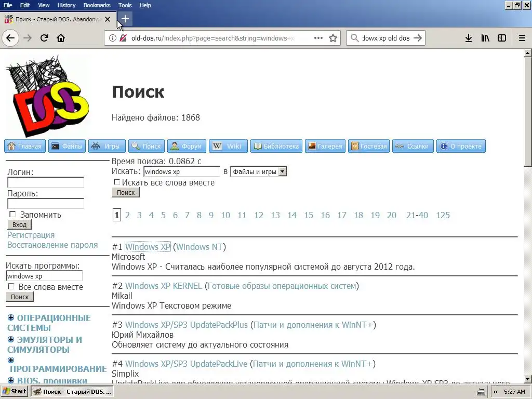Open Главная in site navigation

(x=25, y=146)
